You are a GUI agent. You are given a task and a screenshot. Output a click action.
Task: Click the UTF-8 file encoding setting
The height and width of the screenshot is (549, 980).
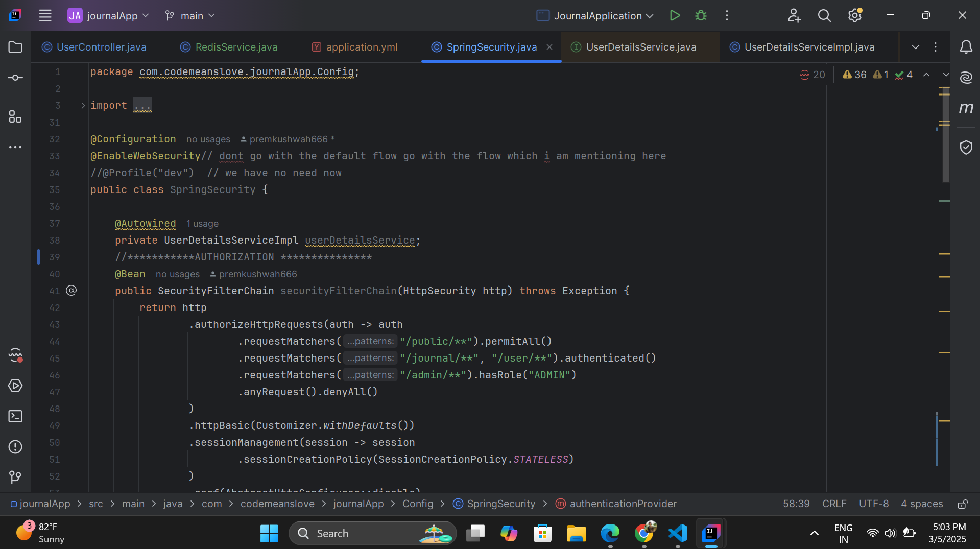[x=873, y=504]
